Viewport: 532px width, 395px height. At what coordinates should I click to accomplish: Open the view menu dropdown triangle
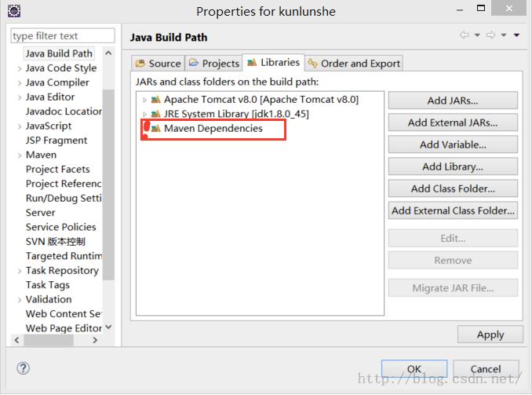click(517, 35)
